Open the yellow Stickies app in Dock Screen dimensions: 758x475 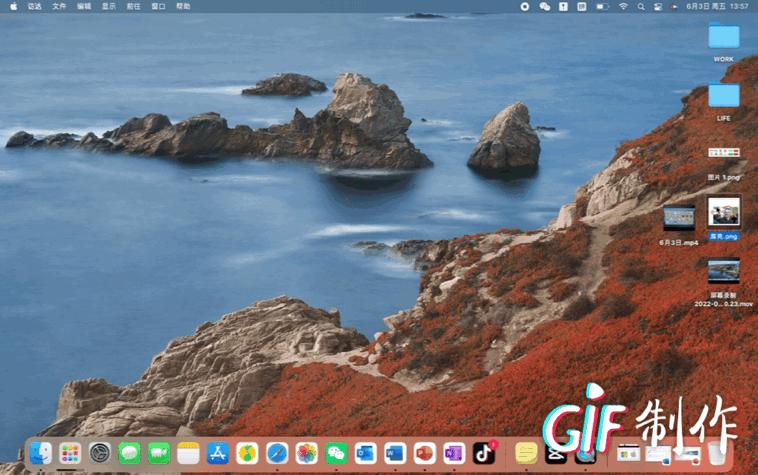click(x=526, y=453)
